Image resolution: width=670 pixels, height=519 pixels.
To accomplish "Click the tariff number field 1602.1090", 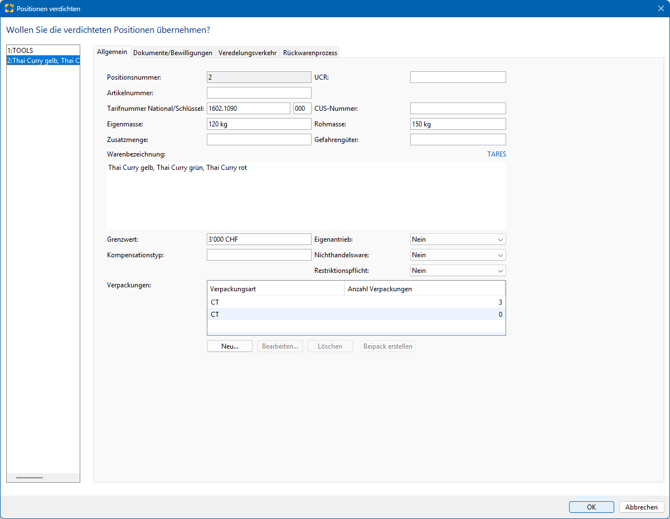I will coord(249,108).
